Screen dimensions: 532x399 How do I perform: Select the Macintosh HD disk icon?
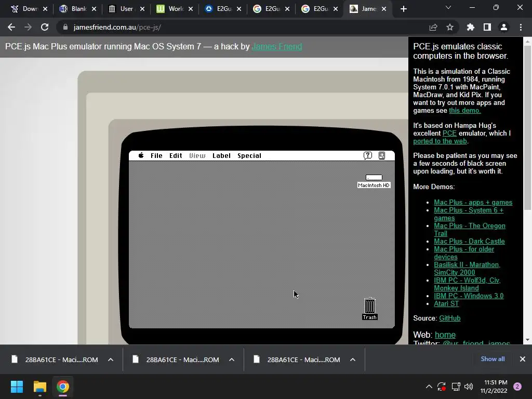tap(374, 181)
